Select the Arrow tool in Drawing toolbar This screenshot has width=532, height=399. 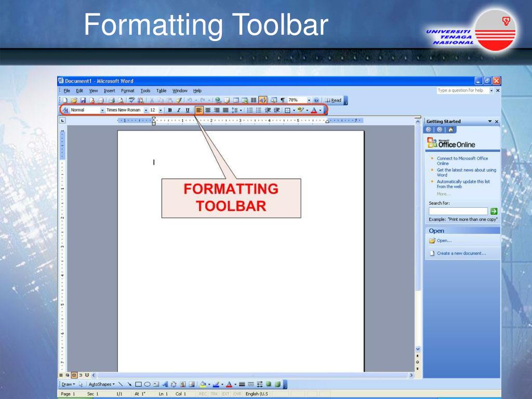[129, 384]
